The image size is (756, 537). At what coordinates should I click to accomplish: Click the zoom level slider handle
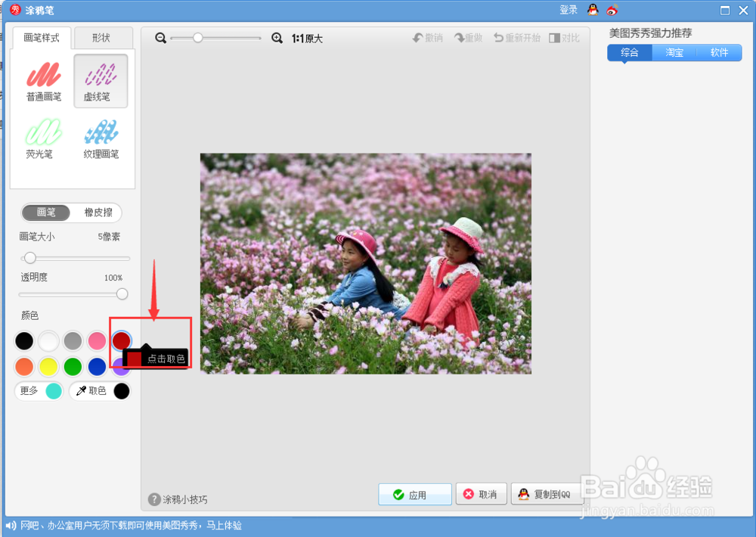(197, 38)
